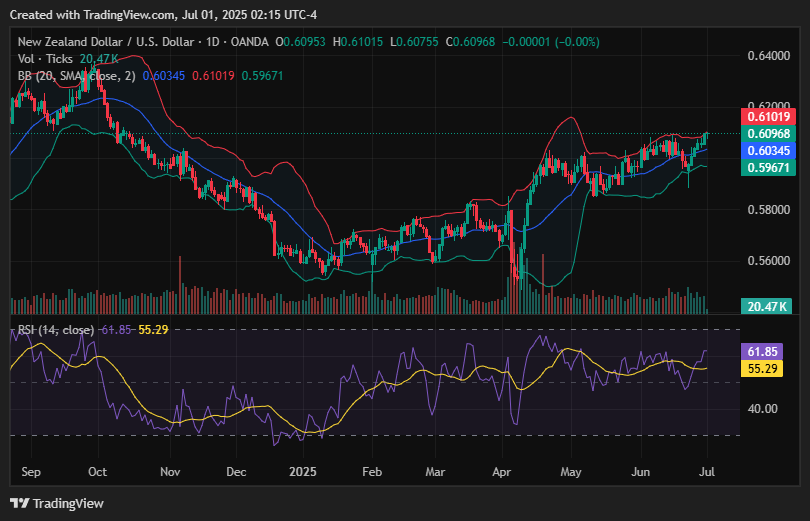Select the BB (20, SMA, close, 2) legend
Screen dimensions: 810x521
pyautogui.click(x=76, y=76)
